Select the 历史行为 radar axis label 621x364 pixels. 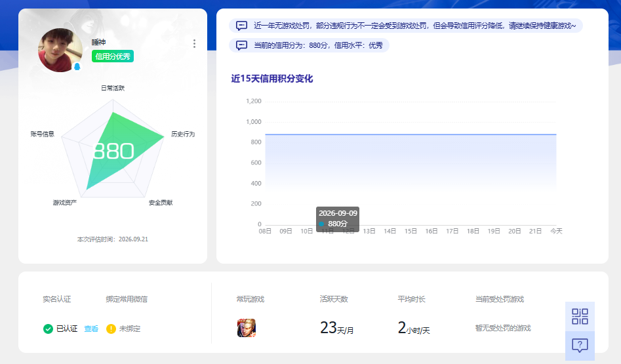click(x=183, y=134)
